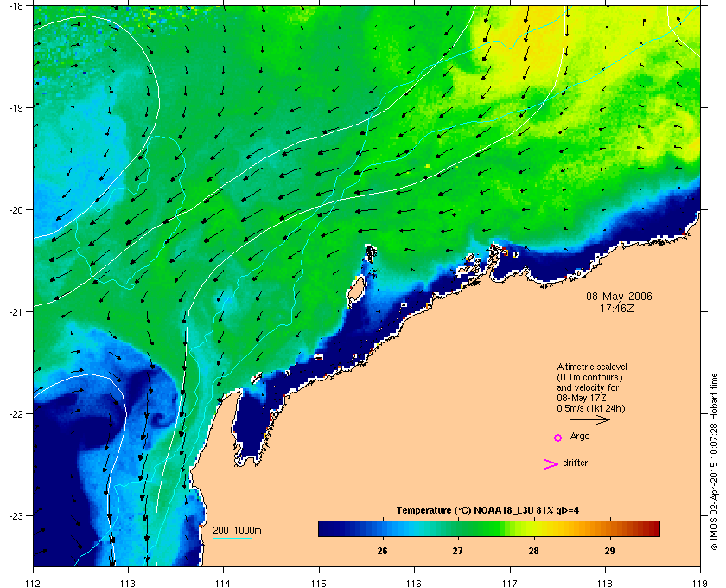Click the '200 1000m' depth label
The height and width of the screenshot is (588, 726).
tap(237, 531)
